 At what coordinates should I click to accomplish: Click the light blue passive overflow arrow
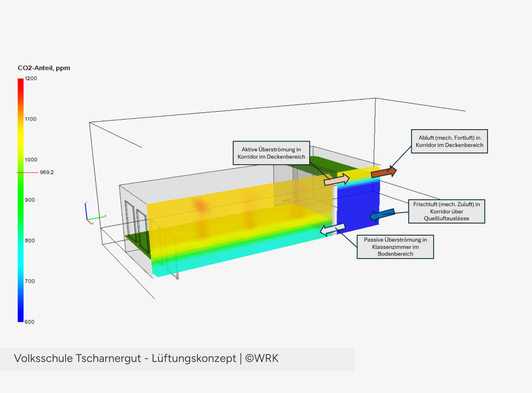pyautogui.click(x=332, y=229)
